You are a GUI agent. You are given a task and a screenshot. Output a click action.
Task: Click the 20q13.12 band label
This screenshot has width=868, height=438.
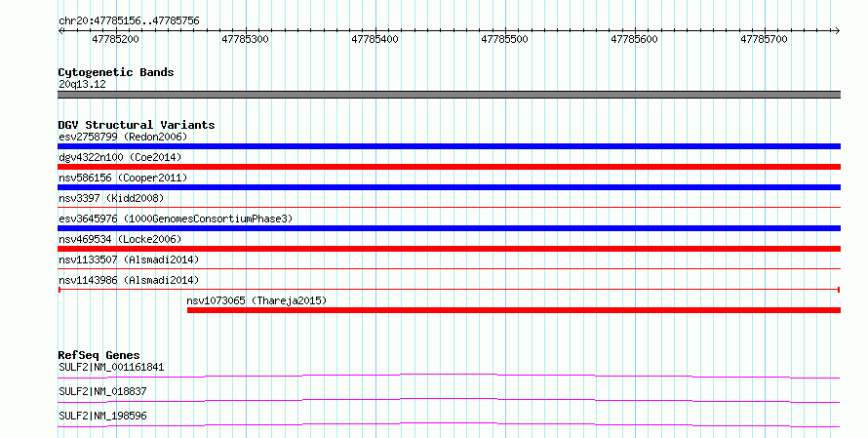click(x=82, y=84)
